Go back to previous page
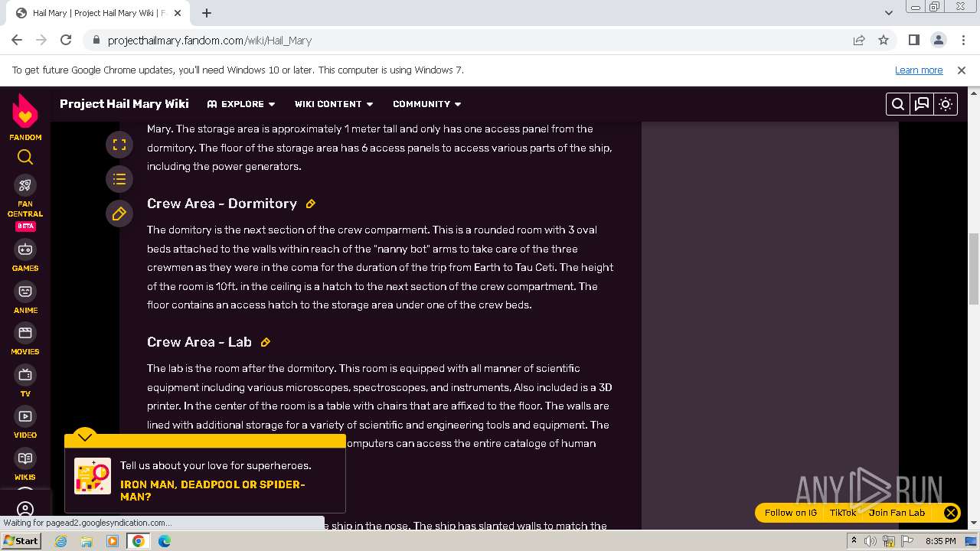This screenshot has height=551, width=980. [17, 40]
